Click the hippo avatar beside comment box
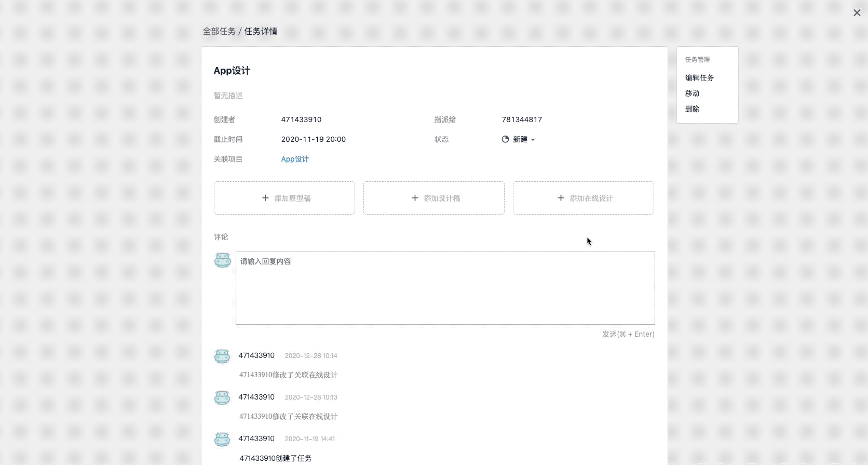Viewport: 868px width, 465px height. tap(223, 260)
